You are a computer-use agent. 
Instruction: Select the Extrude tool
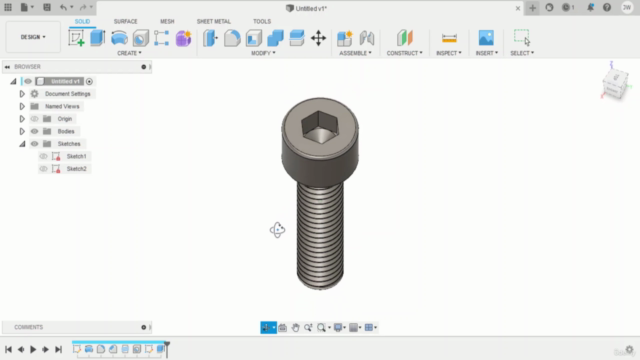98,38
